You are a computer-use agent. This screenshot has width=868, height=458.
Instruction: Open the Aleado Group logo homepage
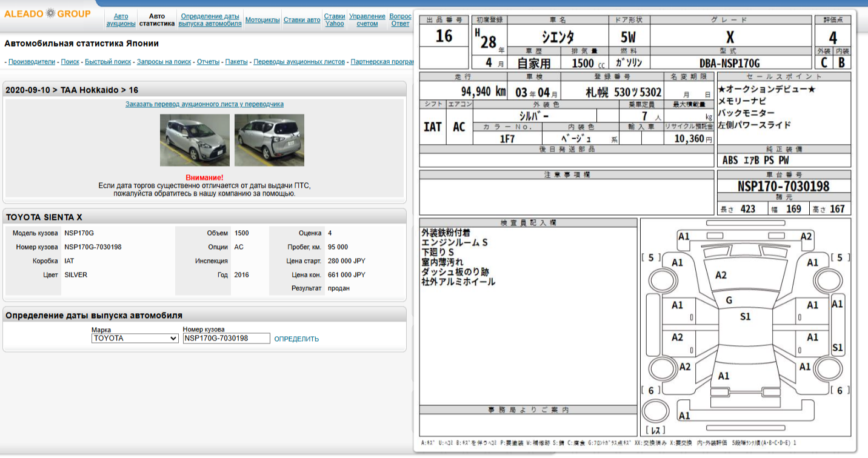47,13
